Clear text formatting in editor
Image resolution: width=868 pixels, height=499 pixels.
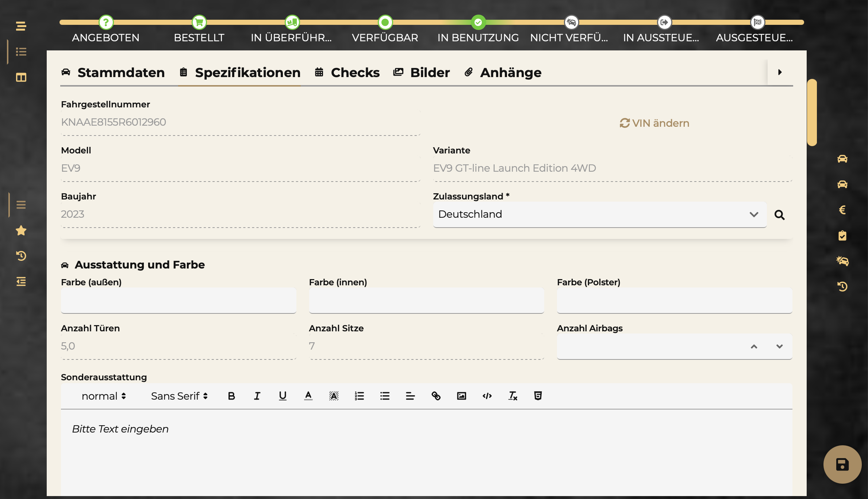(512, 396)
